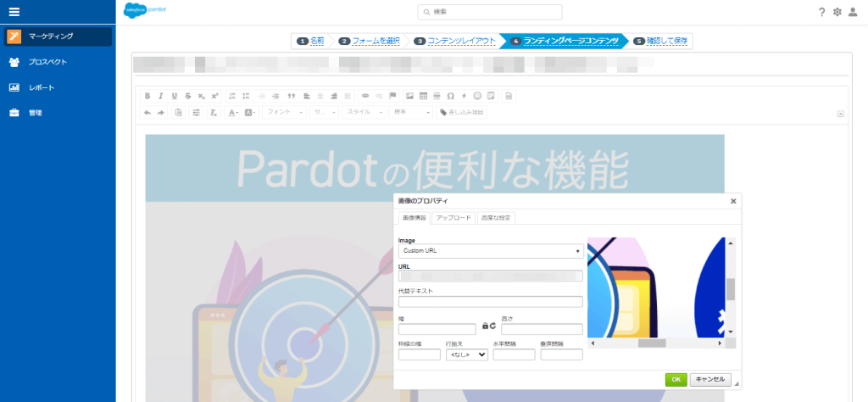The height and width of the screenshot is (402, 868).
Task: Align text left
Action: click(x=307, y=96)
